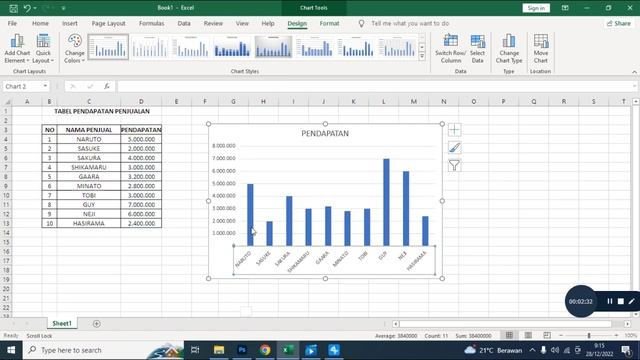Screen dimensions: 640x360
Task: Switch to the Insert tab
Action: coord(70,24)
